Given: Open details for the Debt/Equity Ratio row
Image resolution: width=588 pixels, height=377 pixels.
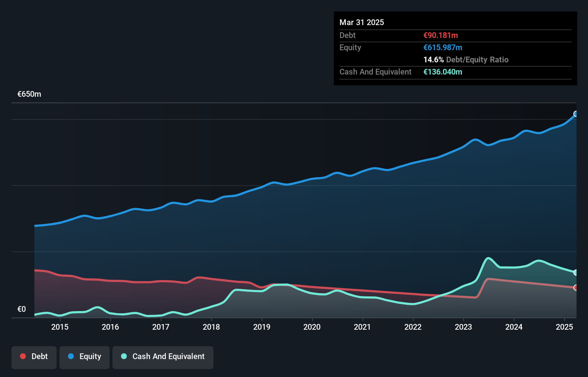Looking at the screenshot, I should [466, 59].
